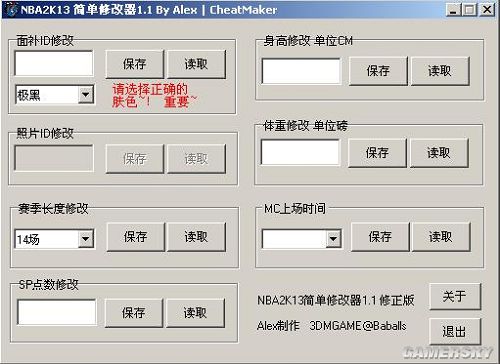This screenshot has width=500, height=364.
Task: Click the 赛季长度修改 group label
Action: 53,209
